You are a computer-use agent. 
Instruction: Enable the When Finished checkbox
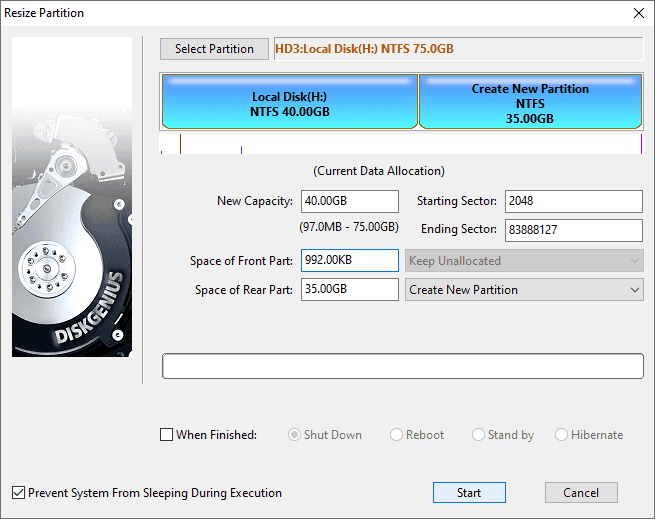tap(167, 435)
